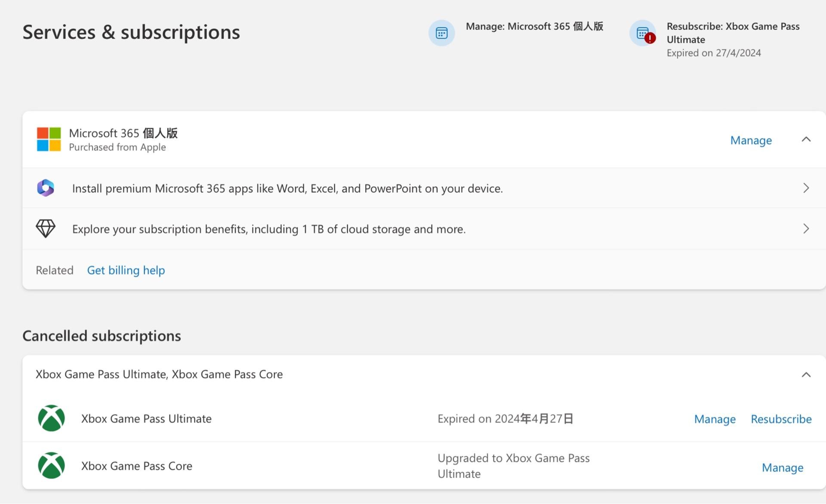The width and height of the screenshot is (826, 504).
Task: Click the Resubscribe: Xbox Game Pass Ultimate shortcut
Action: pyautogui.click(x=733, y=33)
